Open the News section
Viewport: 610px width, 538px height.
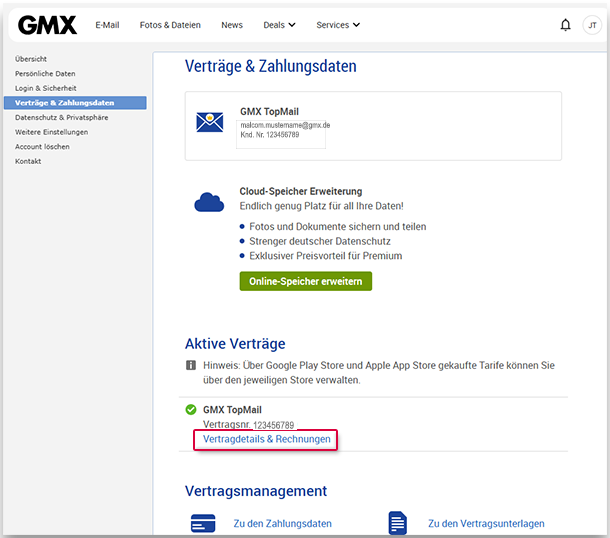(232, 25)
